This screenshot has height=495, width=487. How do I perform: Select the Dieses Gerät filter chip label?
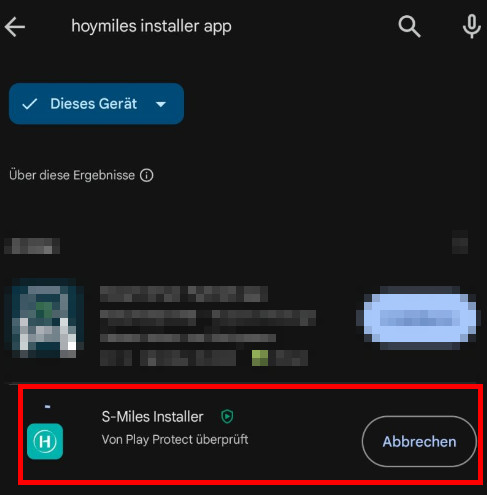coord(93,104)
